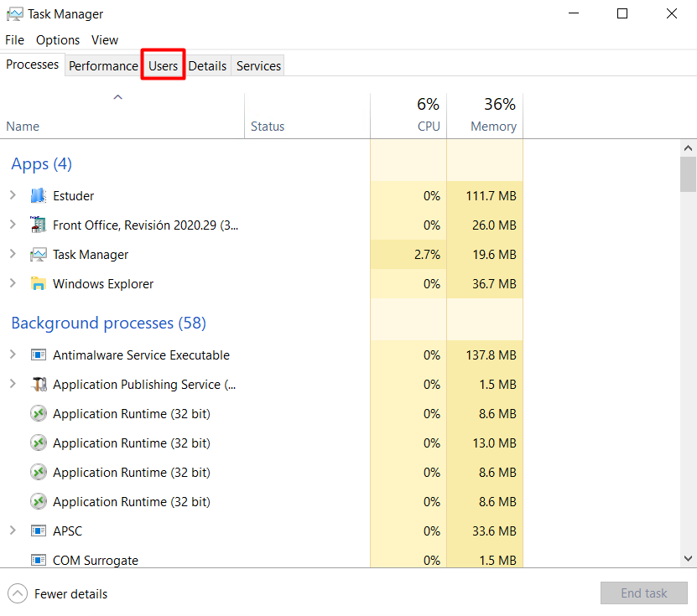Select the Windows Explorer row text
The width and height of the screenshot is (697, 616).
[103, 284]
